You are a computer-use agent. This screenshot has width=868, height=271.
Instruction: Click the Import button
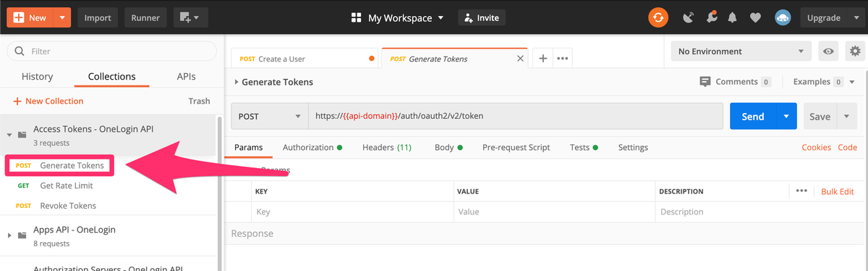[x=98, y=17]
